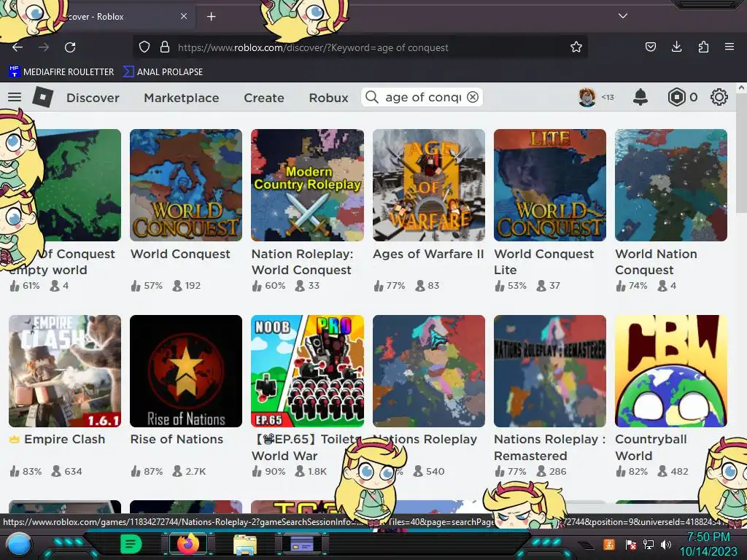Open World Nation Conquest thumbnail
This screenshot has width=747, height=560.
(671, 185)
